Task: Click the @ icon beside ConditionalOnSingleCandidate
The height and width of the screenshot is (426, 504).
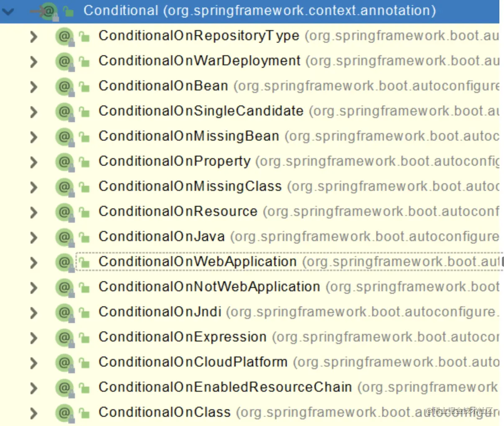Action: pos(65,112)
